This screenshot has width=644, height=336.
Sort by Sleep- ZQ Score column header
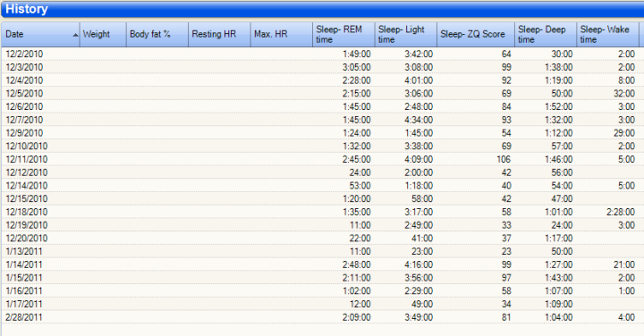[476, 35]
